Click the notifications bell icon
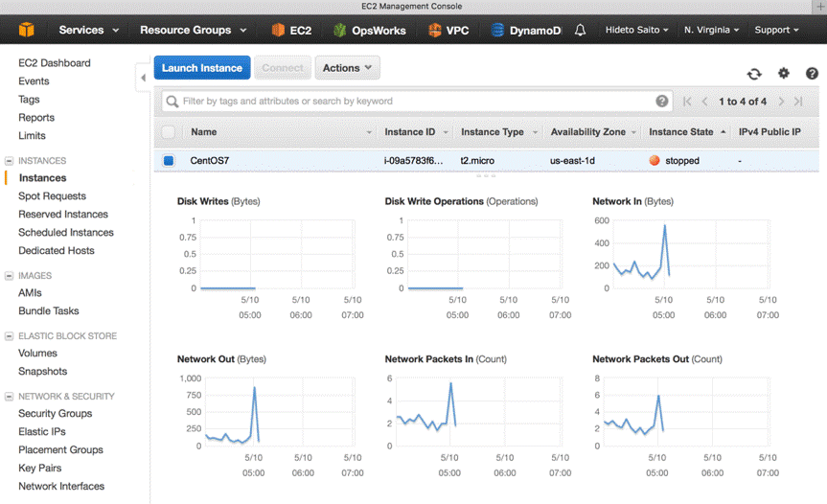The width and height of the screenshot is (827, 504). tap(580, 30)
